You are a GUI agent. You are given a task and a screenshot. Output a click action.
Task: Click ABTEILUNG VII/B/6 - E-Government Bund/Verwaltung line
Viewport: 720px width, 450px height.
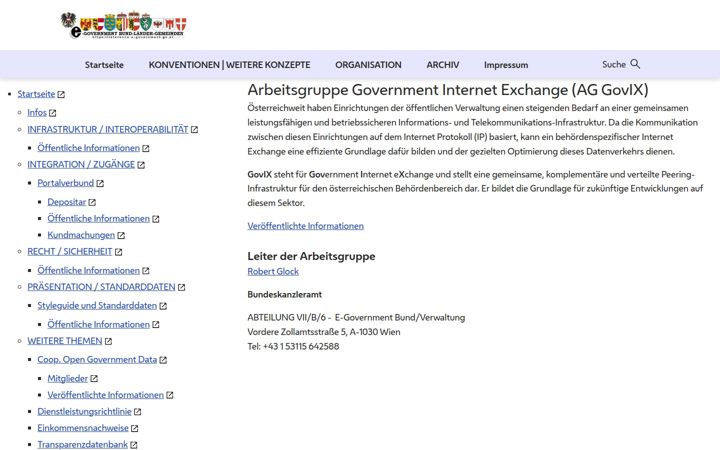pos(356,317)
